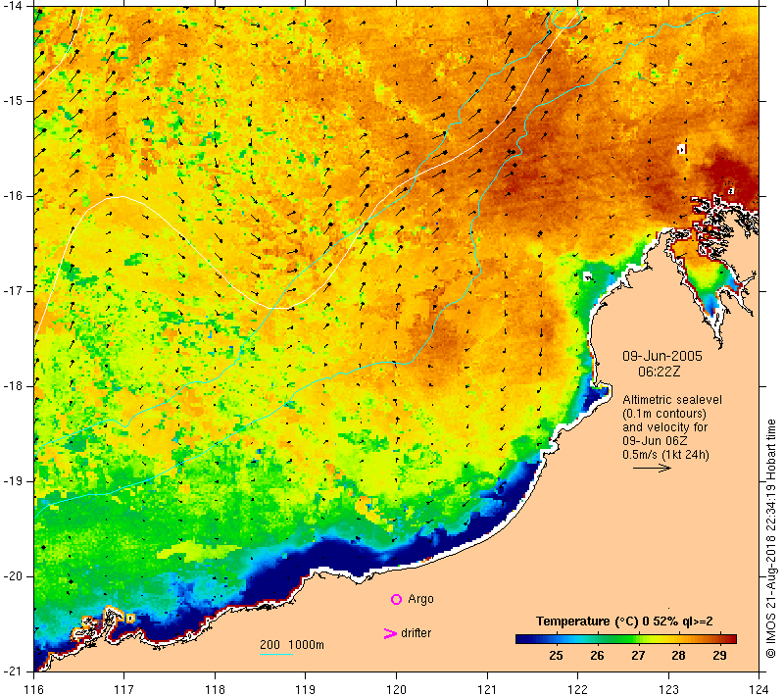Click the 'and velocity for' text line

pyautogui.click(x=665, y=427)
